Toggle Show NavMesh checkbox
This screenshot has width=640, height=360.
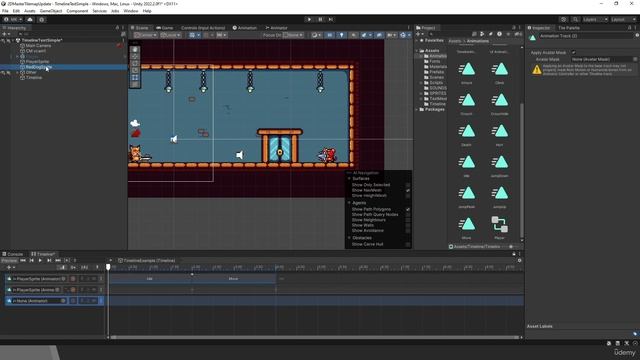[408, 190]
